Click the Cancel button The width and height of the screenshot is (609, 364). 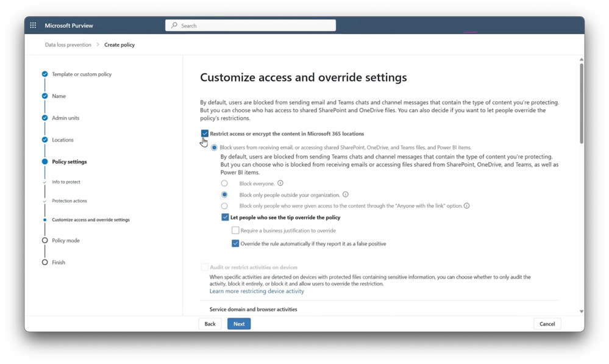pyautogui.click(x=547, y=324)
